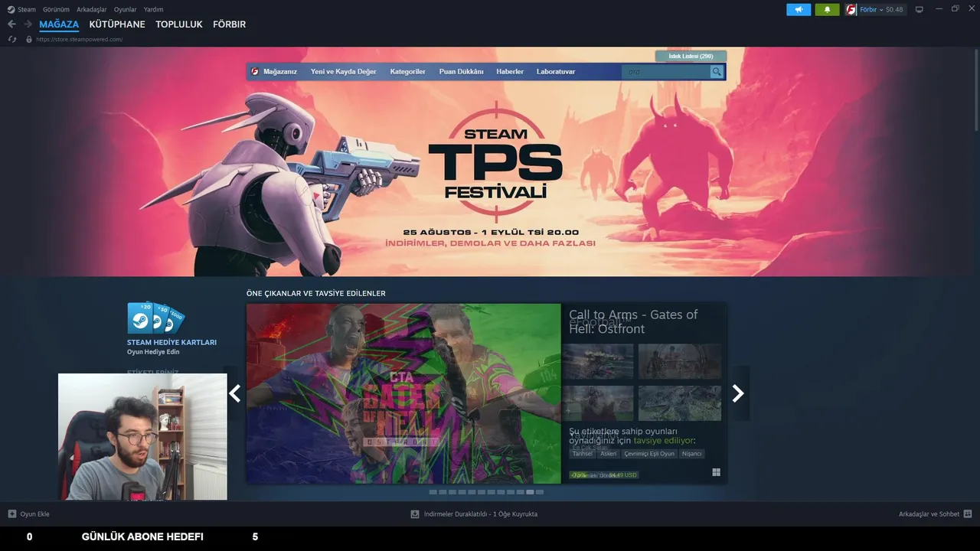This screenshot has width=980, height=551.
Task: Open the green bell notifications button
Action: pyautogui.click(x=827, y=10)
